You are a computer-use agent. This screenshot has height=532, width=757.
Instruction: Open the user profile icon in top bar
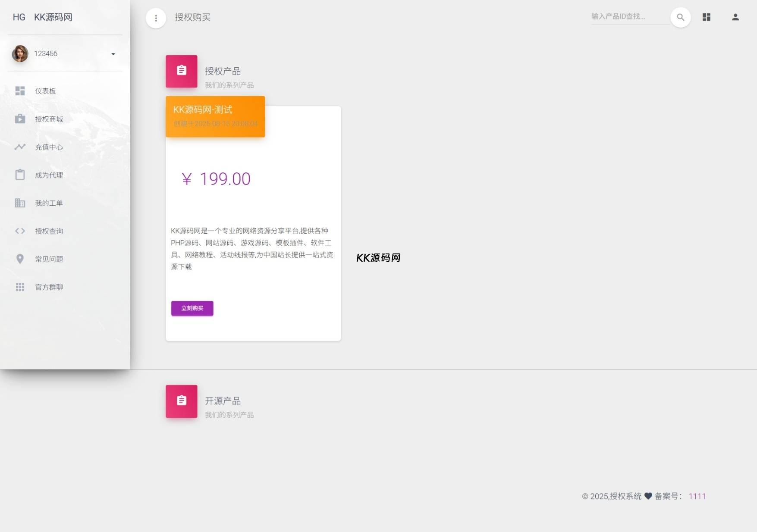(735, 17)
